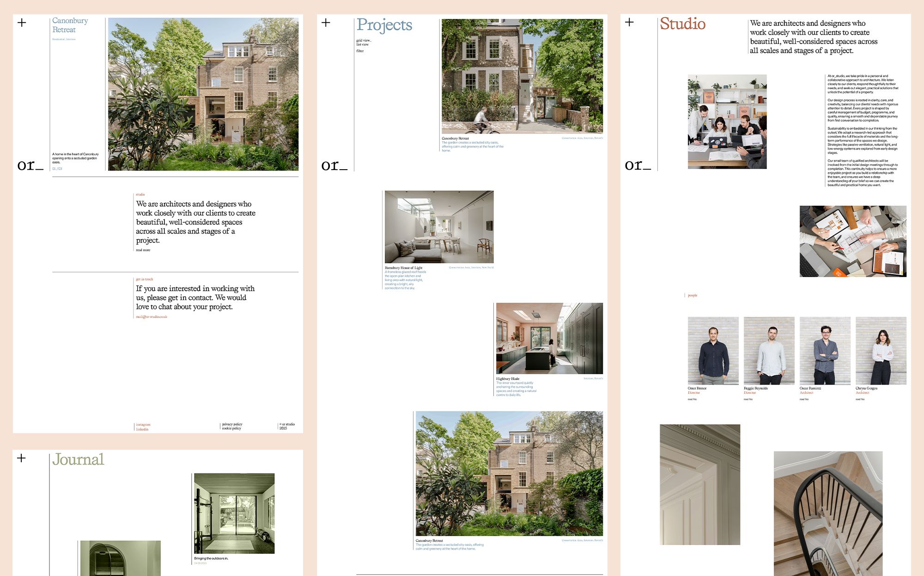924x576 pixels.
Task: Open the Barnsbury House of Light project thumbnail
Action: [x=439, y=227]
